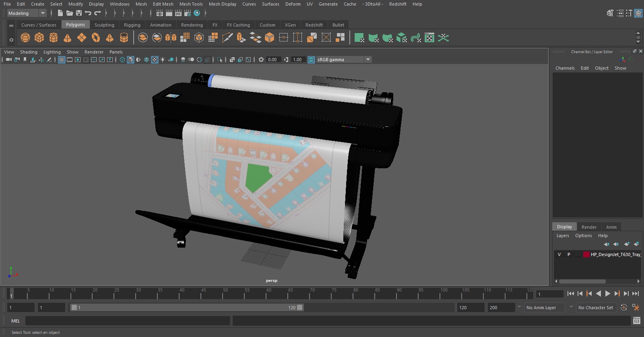Click the time range slider bar
Viewport: 644px width, 337px height.
pos(187,308)
